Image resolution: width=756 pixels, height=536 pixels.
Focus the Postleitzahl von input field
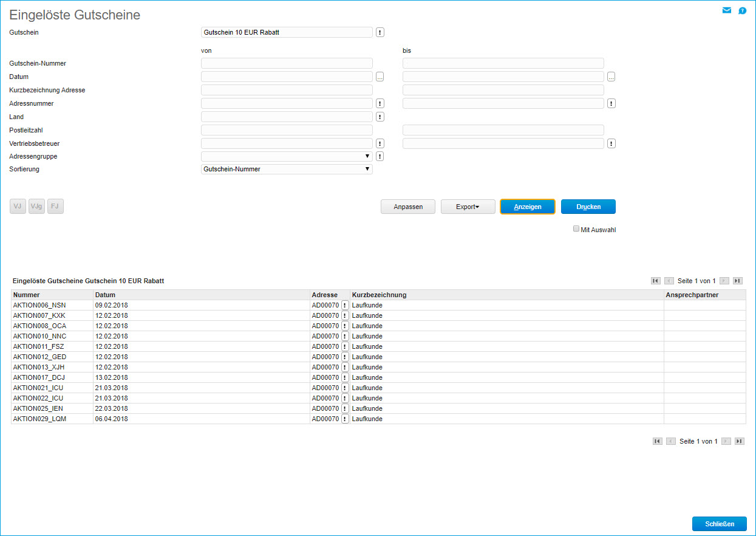coord(287,130)
